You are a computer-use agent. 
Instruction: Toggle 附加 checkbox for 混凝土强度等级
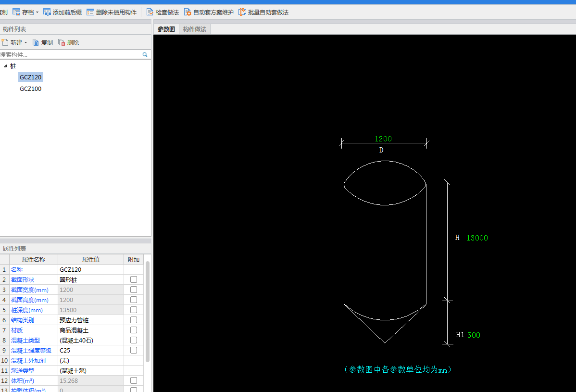point(134,350)
